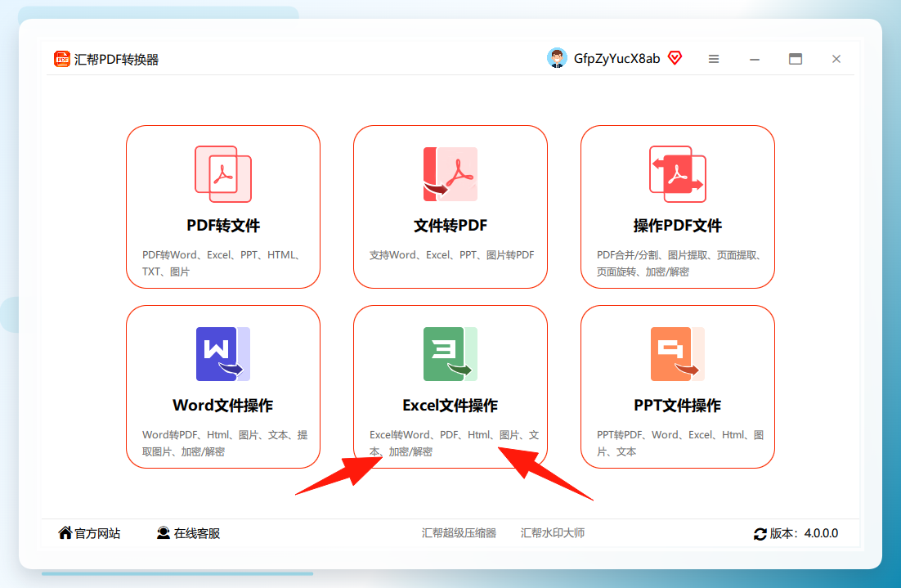Image resolution: width=901 pixels, height=588 pixels.
Task: Open 汇帮水印大师 link
Action: click(552, 533)
